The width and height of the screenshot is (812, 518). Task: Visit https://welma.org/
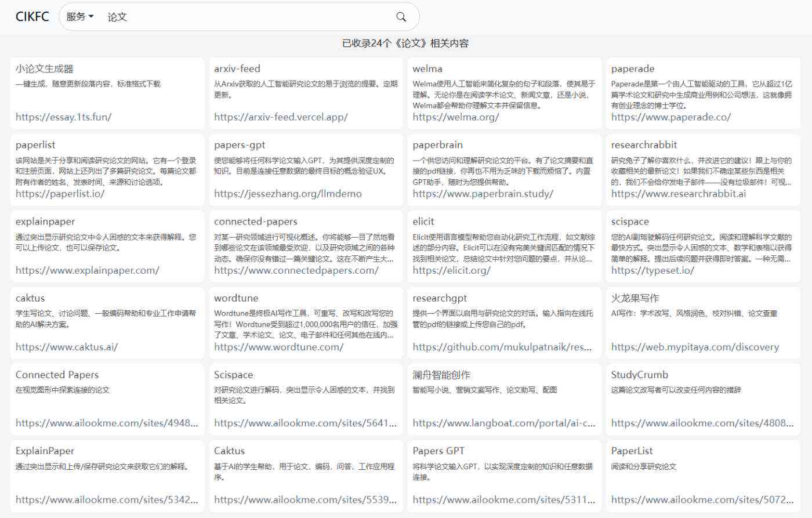tap(456, 117)
